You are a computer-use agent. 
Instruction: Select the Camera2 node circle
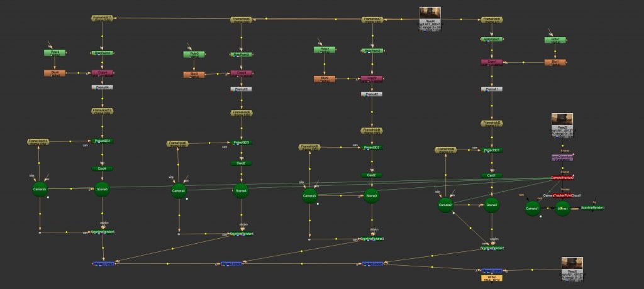click(x=445, y=205)
